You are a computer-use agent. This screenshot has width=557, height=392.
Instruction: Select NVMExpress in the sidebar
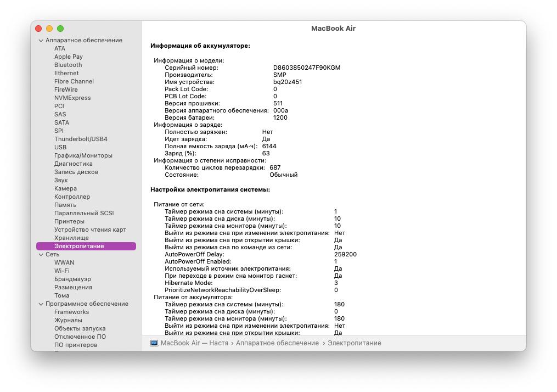click(x=72, y=98)
